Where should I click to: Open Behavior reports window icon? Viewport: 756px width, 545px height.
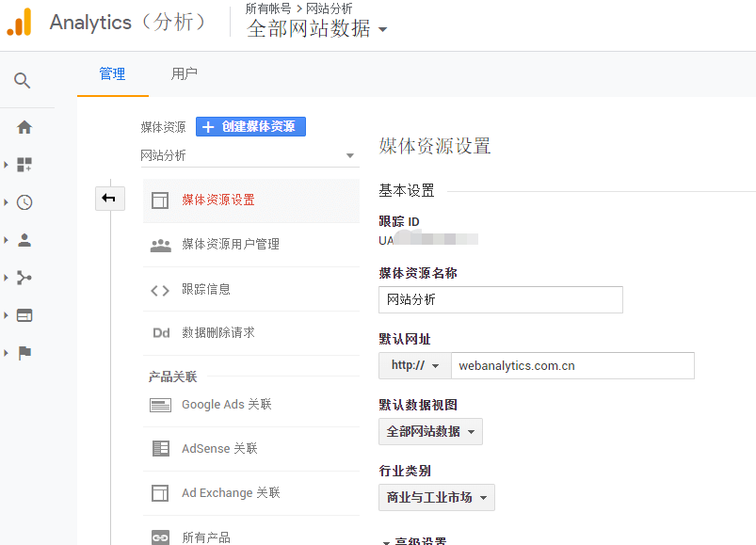pyautogui.click(x=24, y=315)
